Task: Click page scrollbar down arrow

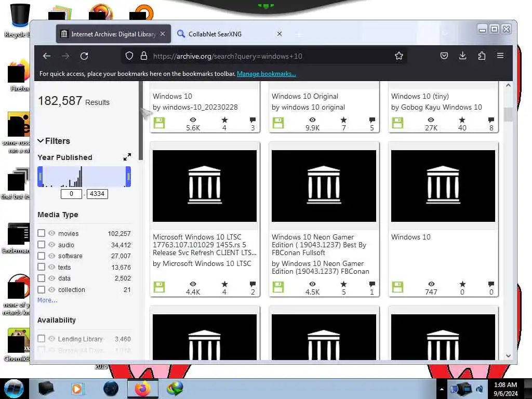Action: pos(508,355)
